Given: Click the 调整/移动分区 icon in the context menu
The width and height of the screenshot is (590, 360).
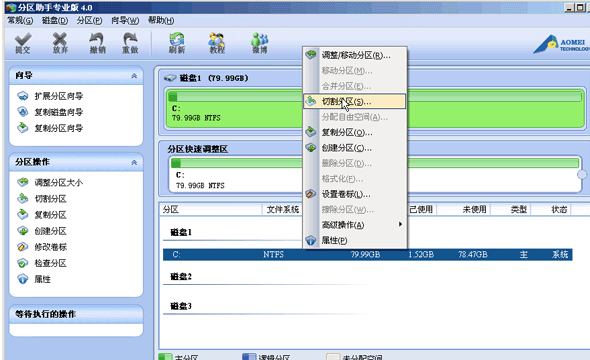Looking at the screenshot, I should click(x=311, y=55).
